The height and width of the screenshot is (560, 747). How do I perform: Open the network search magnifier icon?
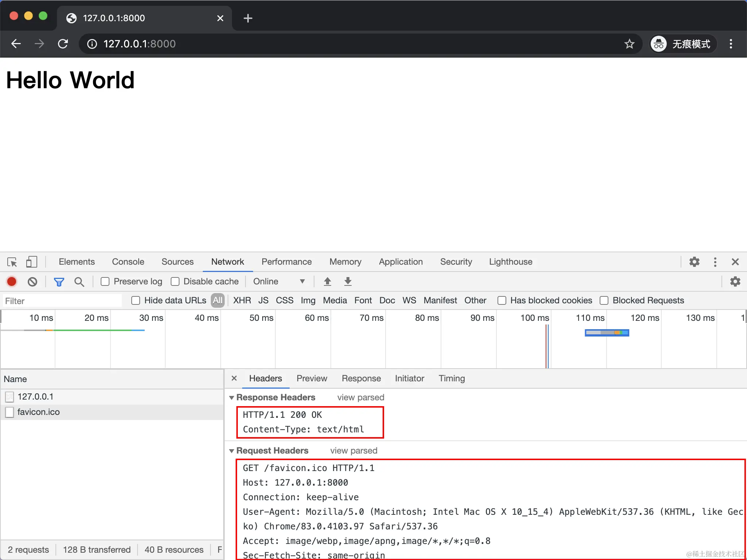click(x=79, y=281)
